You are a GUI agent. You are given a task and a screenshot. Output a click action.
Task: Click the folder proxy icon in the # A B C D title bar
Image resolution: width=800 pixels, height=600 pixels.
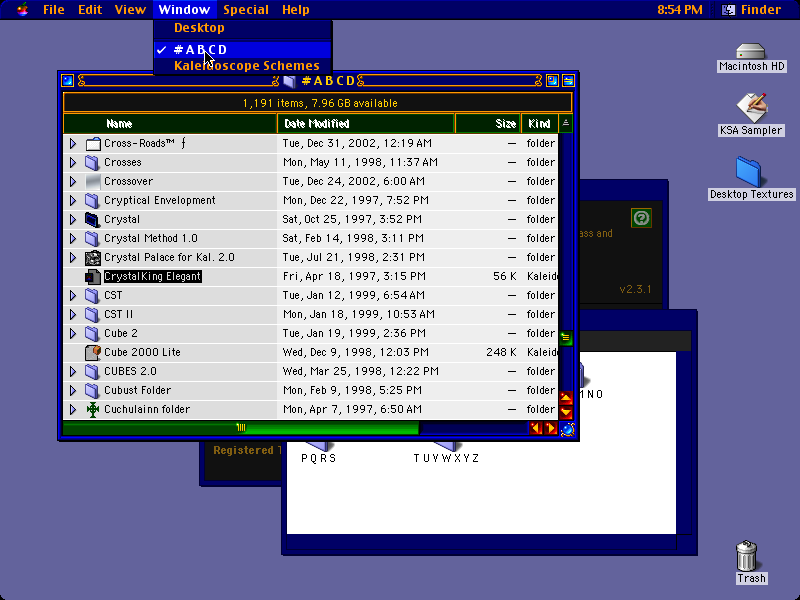[289, 81]
